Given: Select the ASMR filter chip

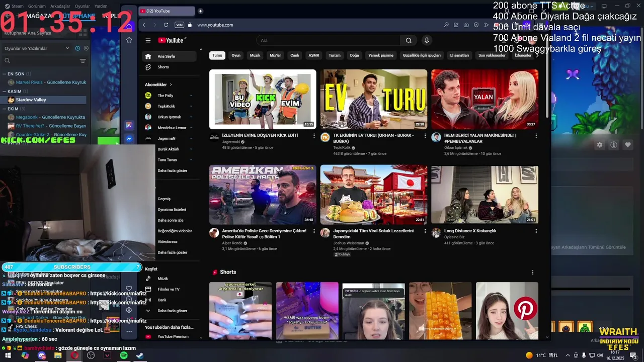Looking at the screenshot, I should (x=314, y=55).
